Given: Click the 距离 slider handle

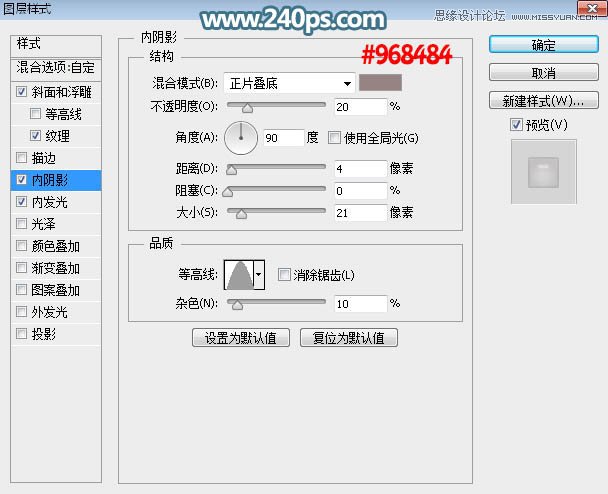Looking at the screenshot, I should pyautogui.click(x=231, y=169).
